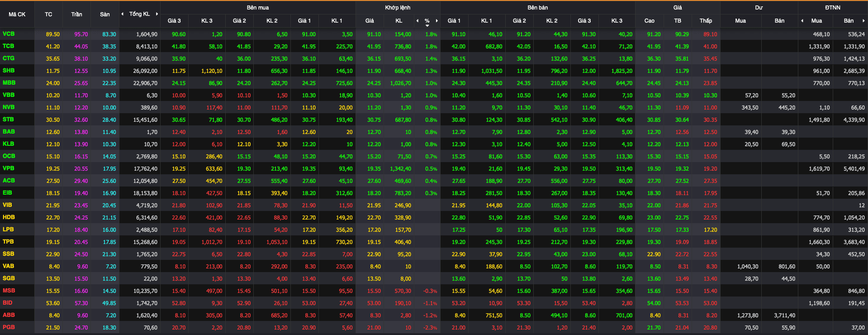Click the TB column header

coord(678,21)
